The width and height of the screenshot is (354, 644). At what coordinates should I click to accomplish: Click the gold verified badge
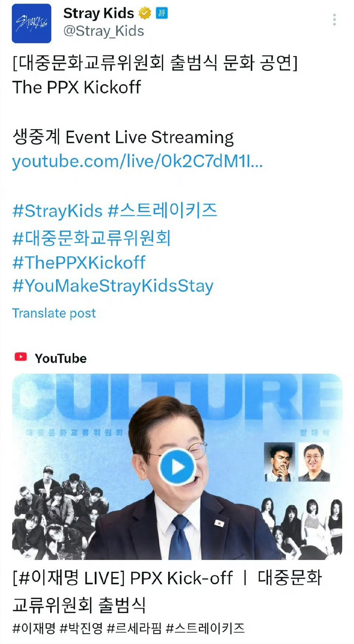(x=145, y=14)
